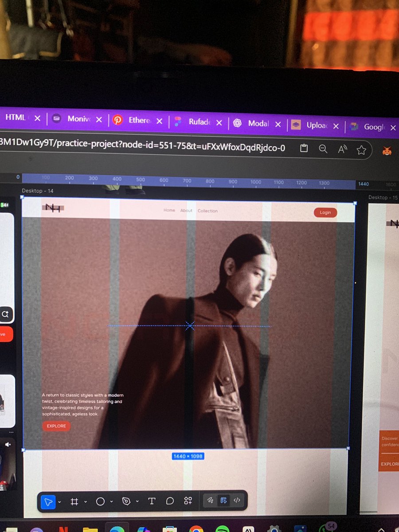The image size is (399, 532).
Task: Select the Text tool
Action: coord(152,501)
